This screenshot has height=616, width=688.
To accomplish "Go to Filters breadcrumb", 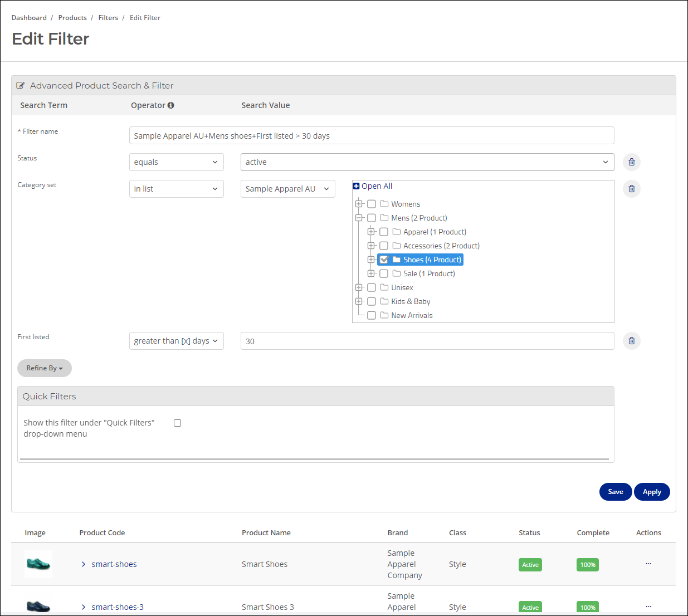I will [108, 18].
